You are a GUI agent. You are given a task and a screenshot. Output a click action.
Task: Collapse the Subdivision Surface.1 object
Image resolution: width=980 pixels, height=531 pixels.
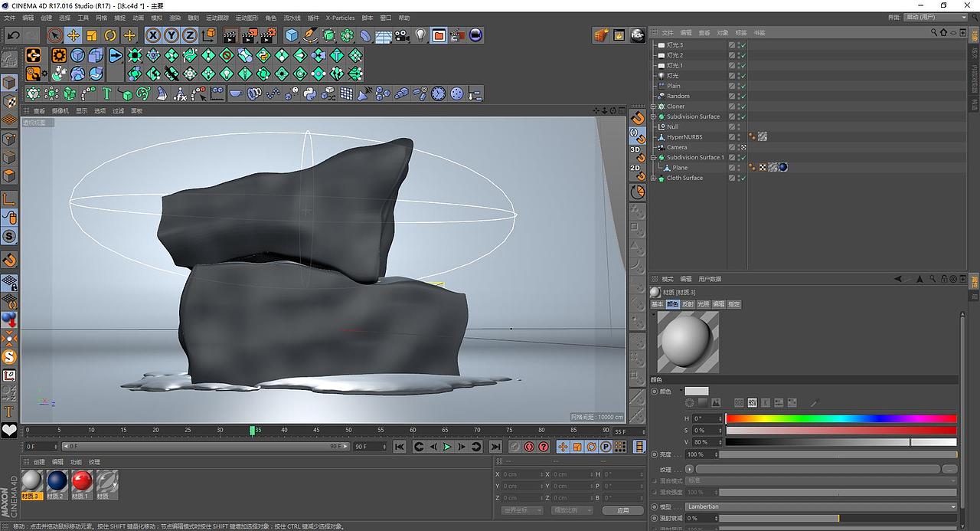click(x=653, y=157)
